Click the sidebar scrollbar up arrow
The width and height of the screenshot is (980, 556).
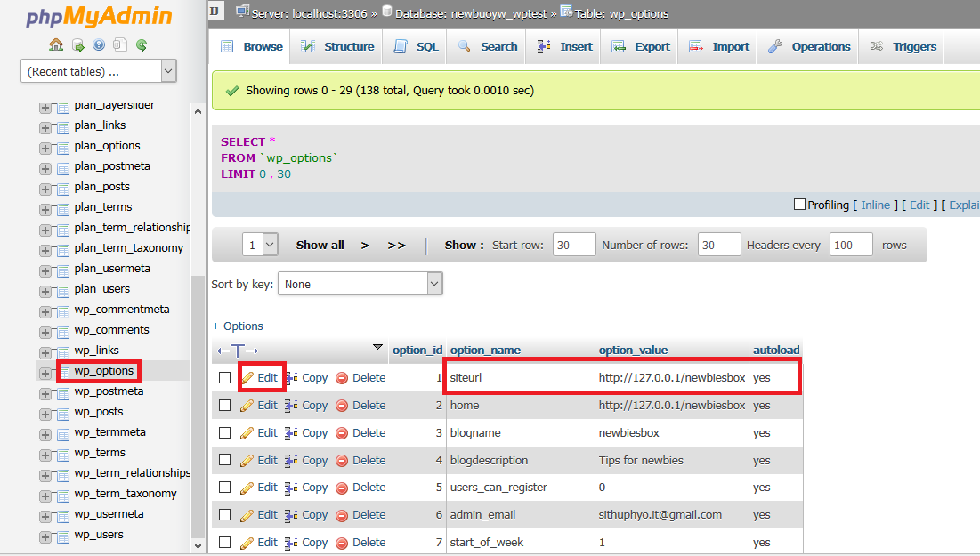coord(198,111)
